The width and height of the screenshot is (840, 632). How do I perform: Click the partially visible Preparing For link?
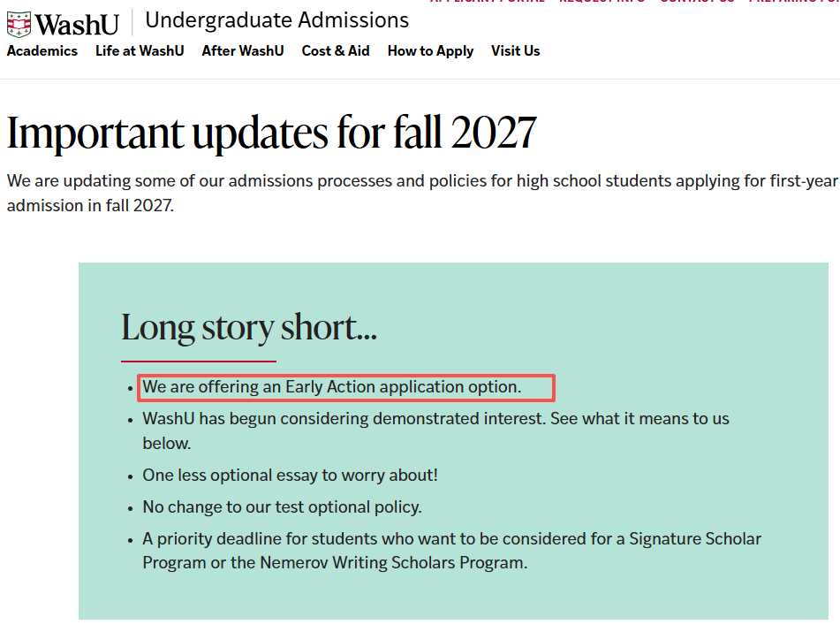(x=794, y=2)
